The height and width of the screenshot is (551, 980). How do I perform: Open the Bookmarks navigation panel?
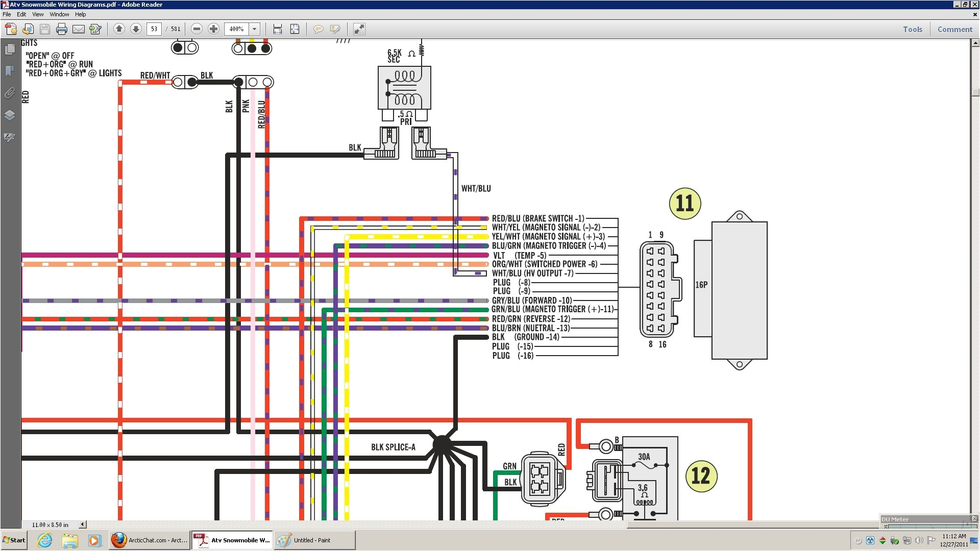click(10, 71)
